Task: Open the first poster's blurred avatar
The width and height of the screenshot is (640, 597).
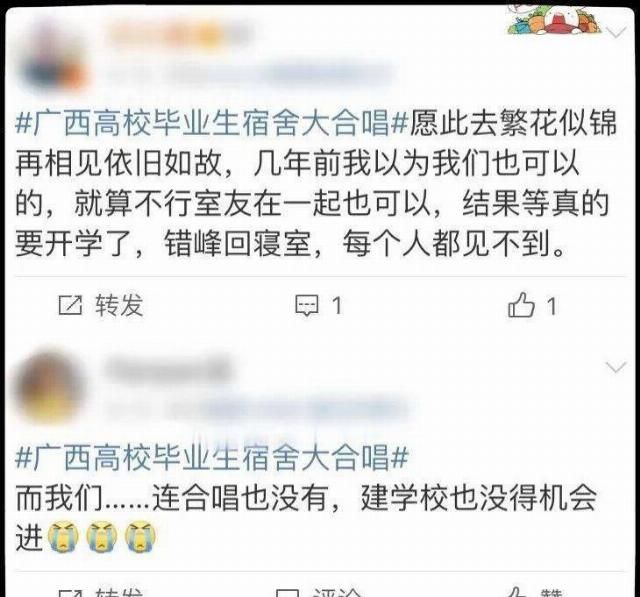Action: [x=51, y=55]
